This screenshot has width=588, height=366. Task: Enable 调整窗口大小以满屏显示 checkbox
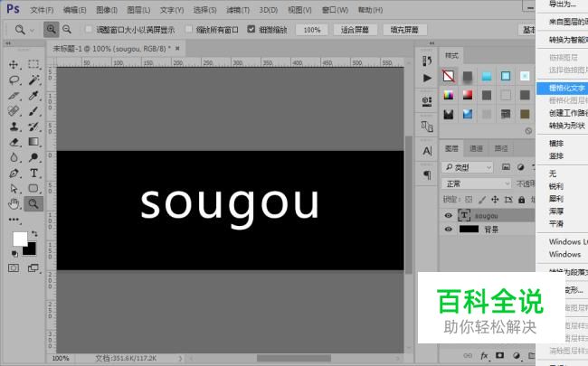pos(89,29)
